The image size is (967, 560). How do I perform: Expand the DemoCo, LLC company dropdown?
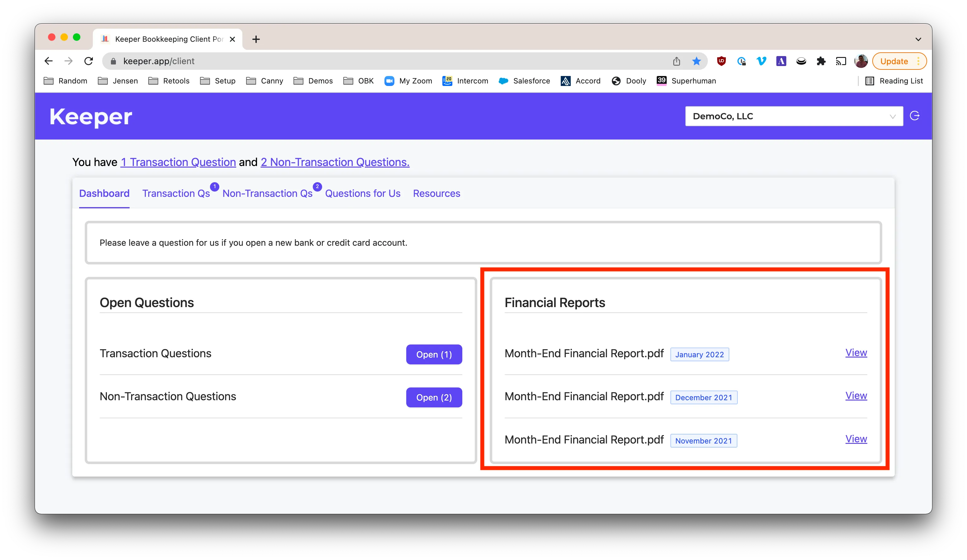[794, 116]
